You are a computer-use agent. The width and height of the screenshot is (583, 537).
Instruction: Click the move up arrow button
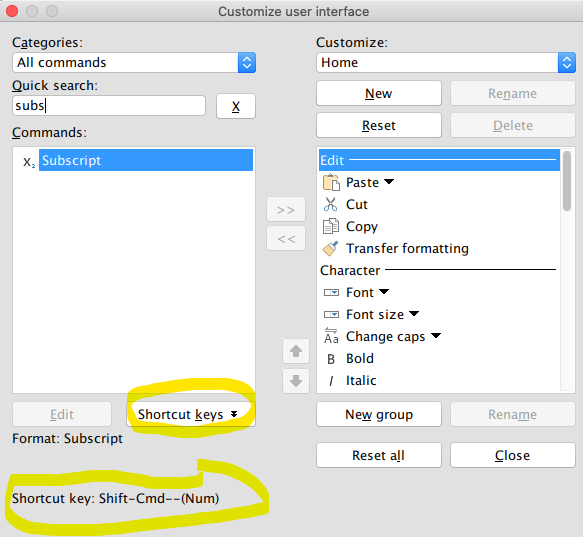pyautogui.click(x=296, y=351)
